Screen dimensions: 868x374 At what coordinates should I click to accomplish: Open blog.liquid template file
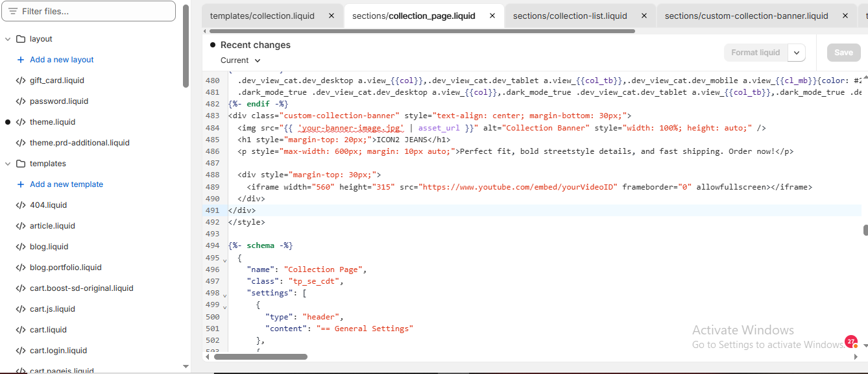49,247
